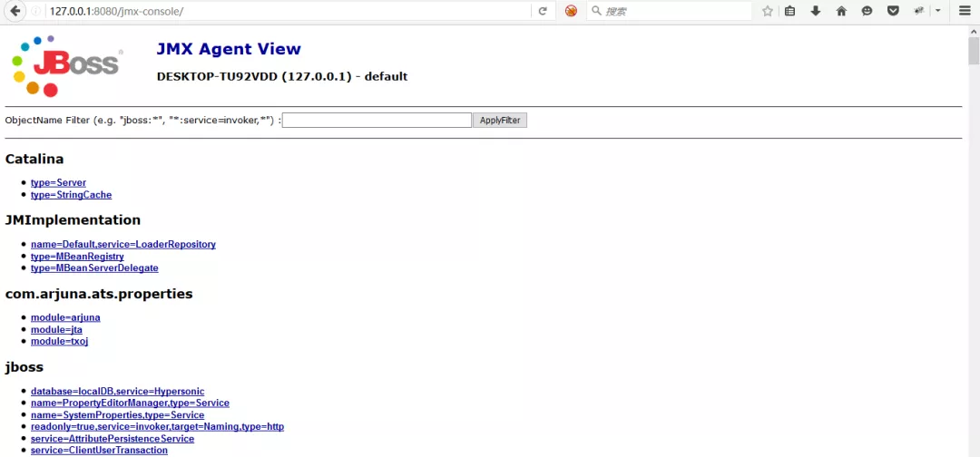Open the module=arjuna link
This screenshot has width=980, height=457.
click(65, 317)
